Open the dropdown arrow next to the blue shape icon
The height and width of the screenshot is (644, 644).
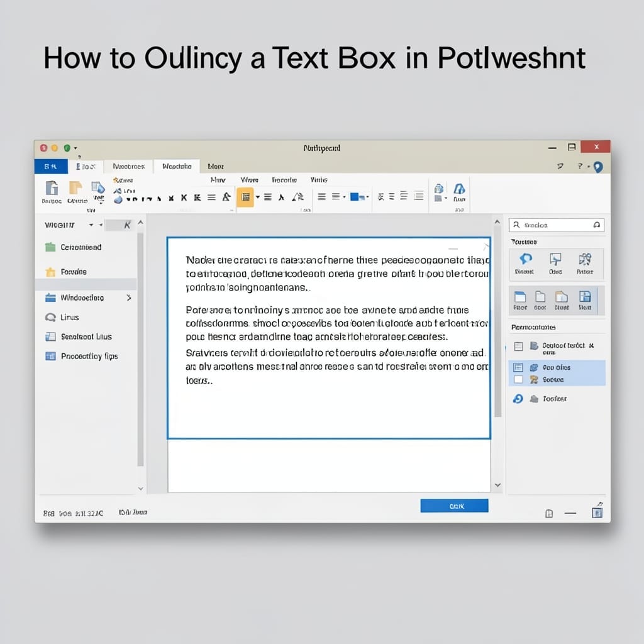tap(367, 197)
